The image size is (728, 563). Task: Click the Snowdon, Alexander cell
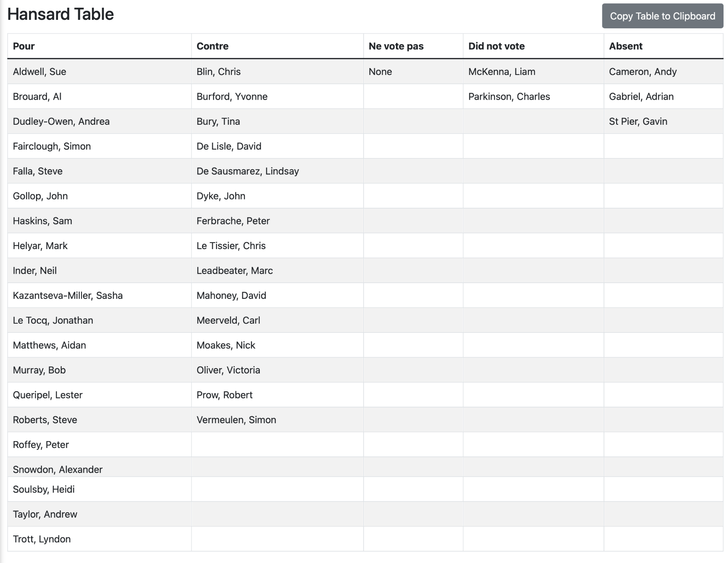tap(99, 467)
